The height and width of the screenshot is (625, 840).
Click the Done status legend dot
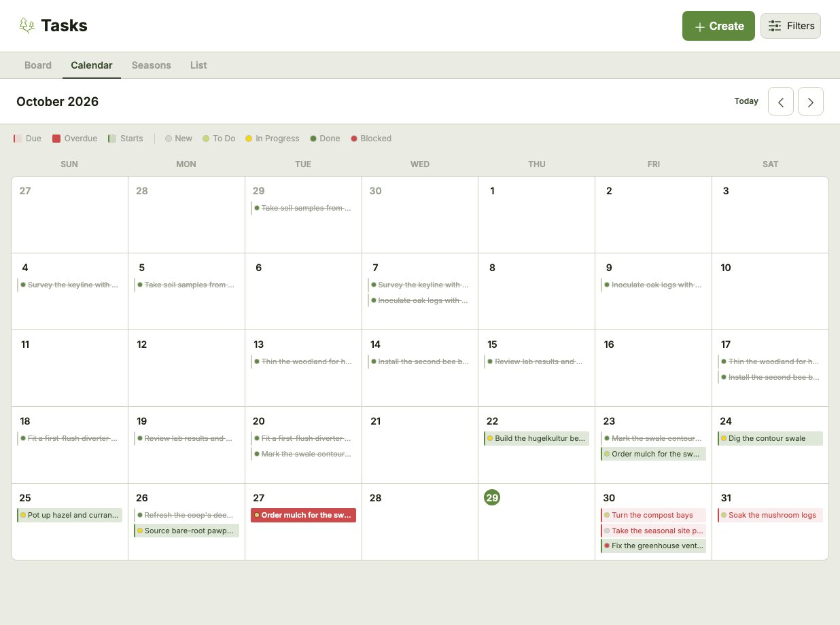(313, 139)
